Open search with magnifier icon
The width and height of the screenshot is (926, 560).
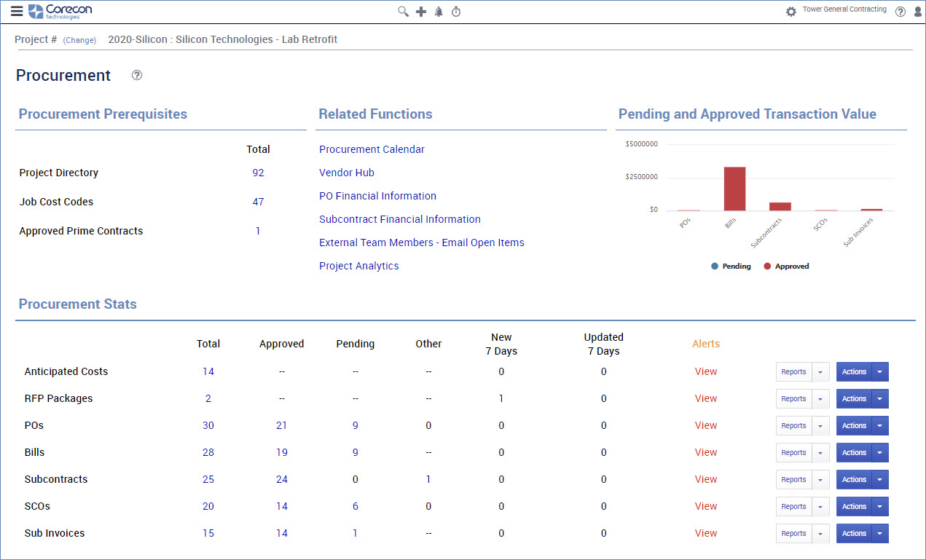403,12
